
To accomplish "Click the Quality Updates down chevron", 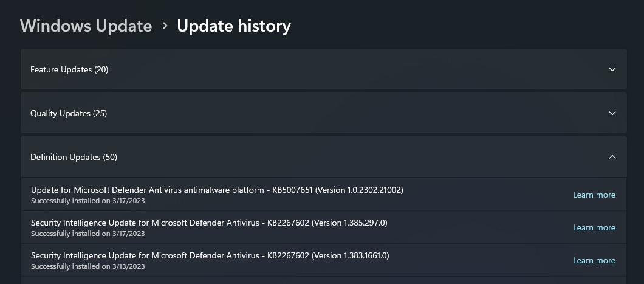I will pyautogui.click(x=612, y=113).
